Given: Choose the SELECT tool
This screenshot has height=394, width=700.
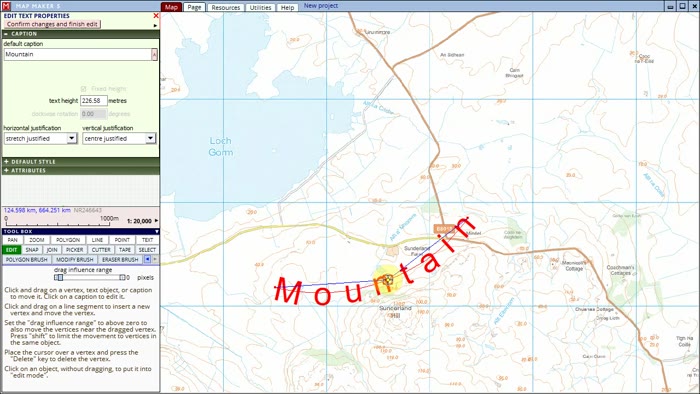Looking at the screenshot, I should tap(147, 250).
